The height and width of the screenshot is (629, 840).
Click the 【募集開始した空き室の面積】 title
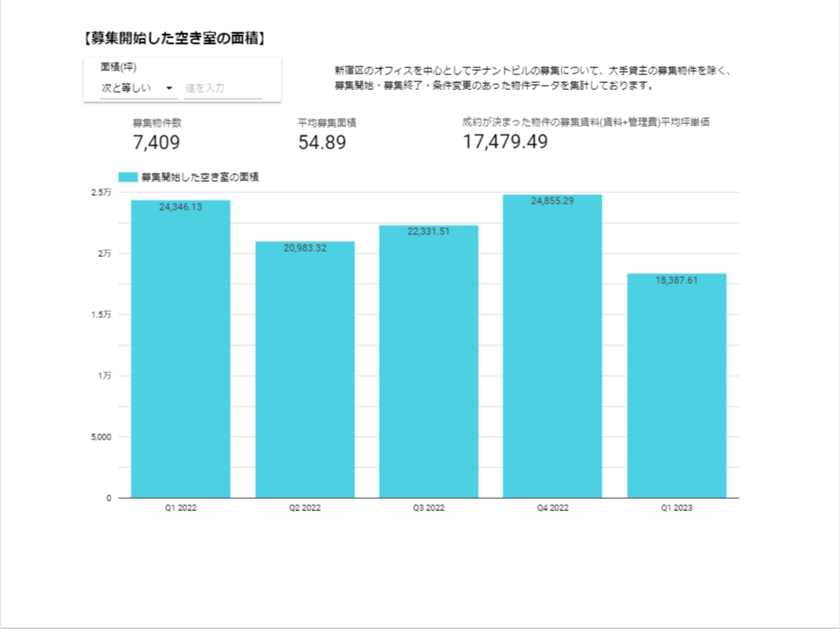tap(175, 38)
